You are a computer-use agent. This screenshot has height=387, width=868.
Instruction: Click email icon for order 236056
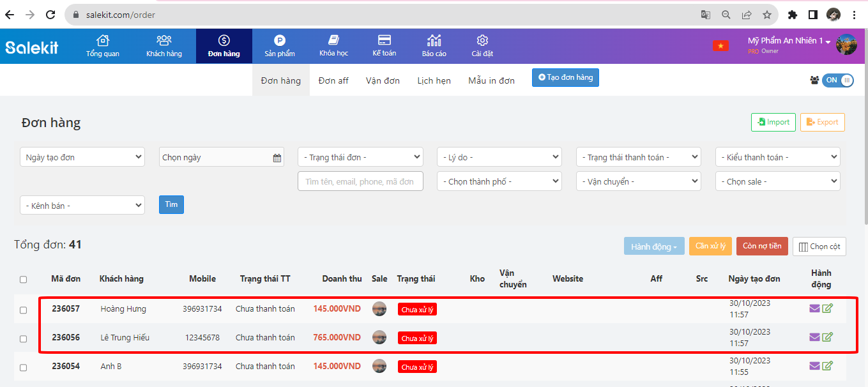point(814,337)
